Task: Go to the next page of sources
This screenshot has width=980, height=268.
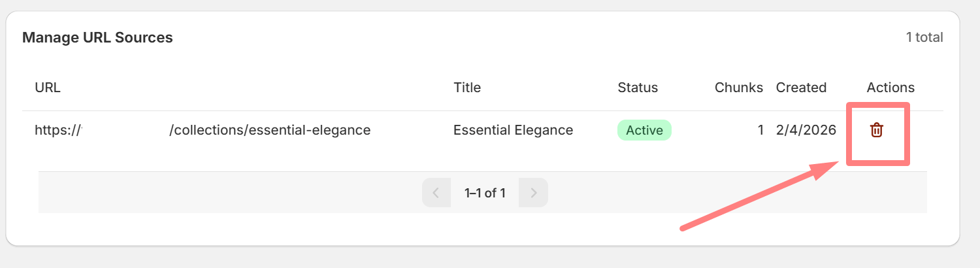Action: [534, 193]
